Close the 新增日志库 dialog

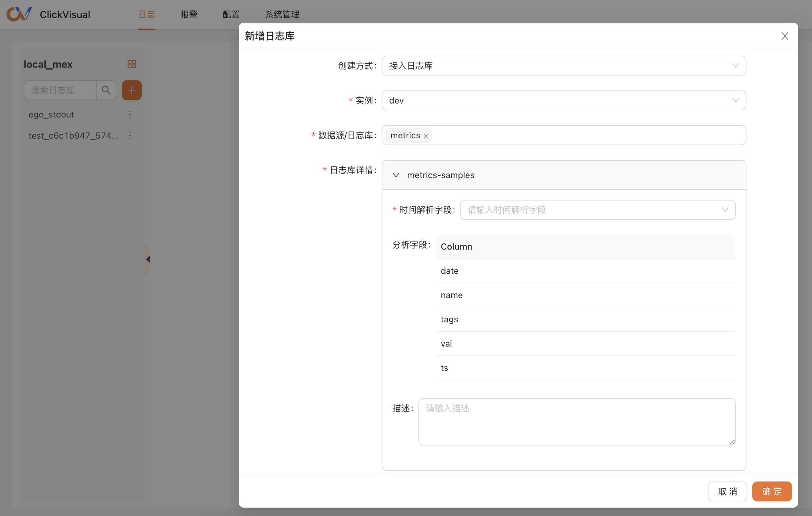pyautogui.click(x=785, y=36)
